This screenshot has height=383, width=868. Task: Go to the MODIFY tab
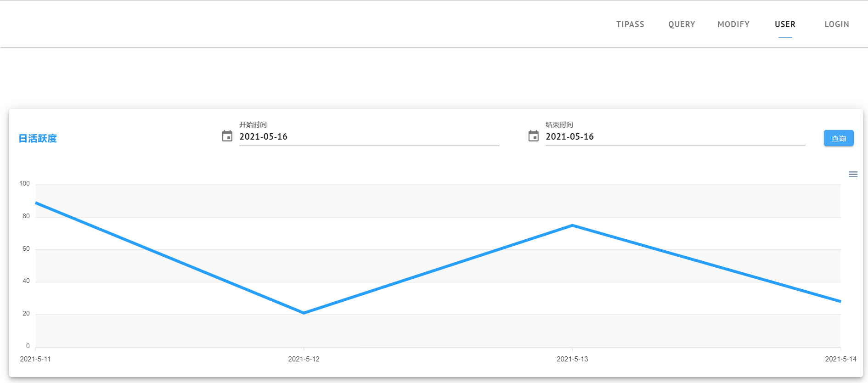733,24
